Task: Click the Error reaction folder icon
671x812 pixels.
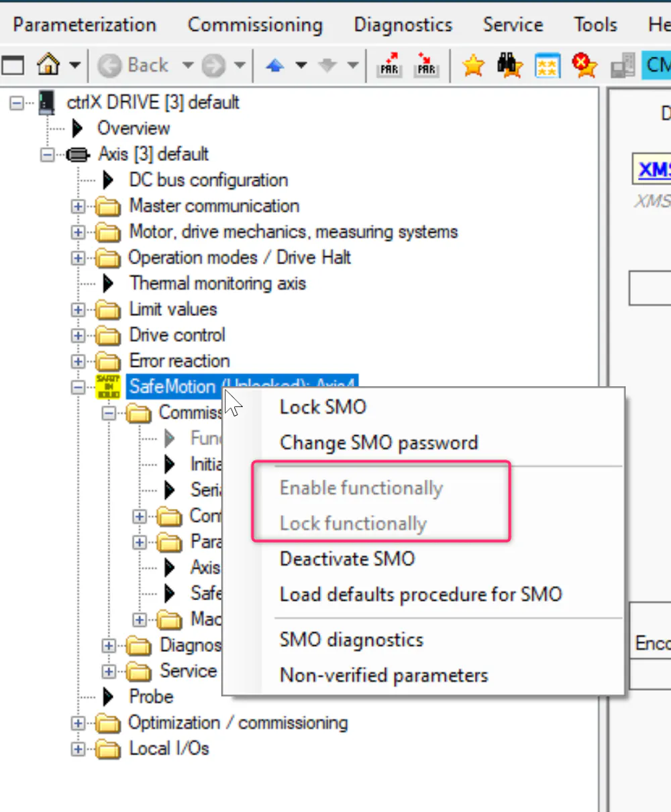Action: point(108,361)
